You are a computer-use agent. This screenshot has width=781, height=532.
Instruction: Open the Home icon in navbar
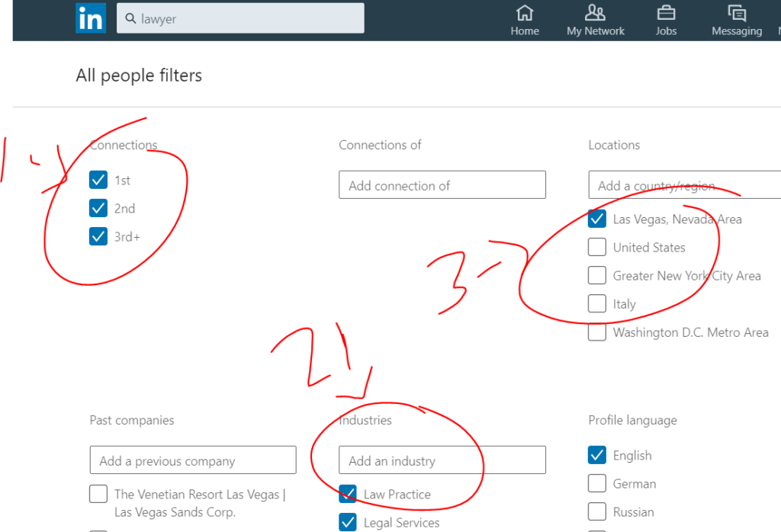(x=525, y=13)
